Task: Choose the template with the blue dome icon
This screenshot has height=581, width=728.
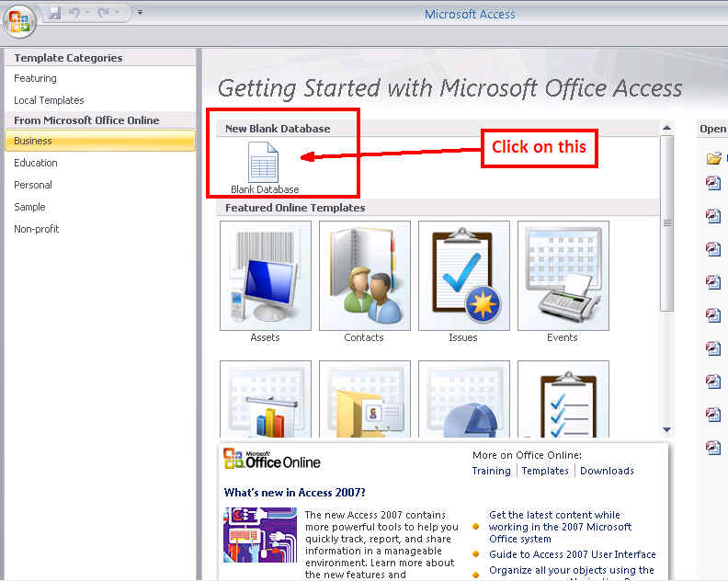Action: [x=463, y=399]
